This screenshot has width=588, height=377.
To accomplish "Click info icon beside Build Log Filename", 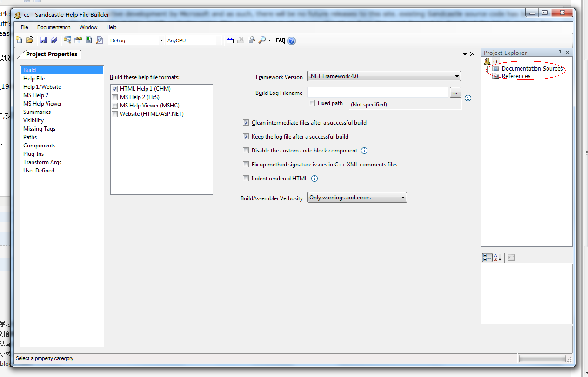I will point(468,98).
